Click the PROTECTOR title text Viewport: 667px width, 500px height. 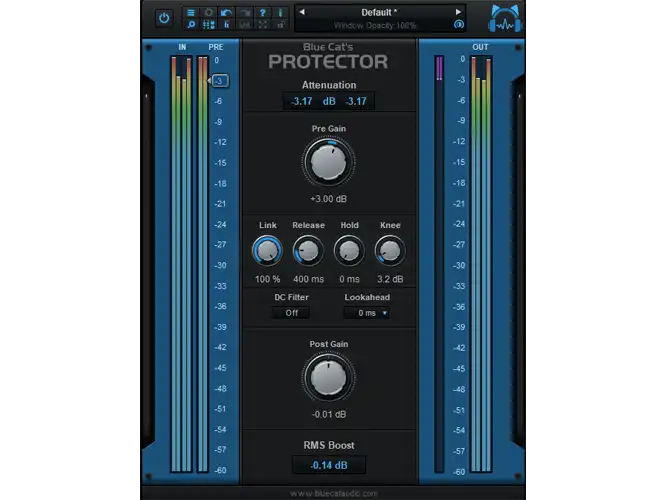point(328,62)
